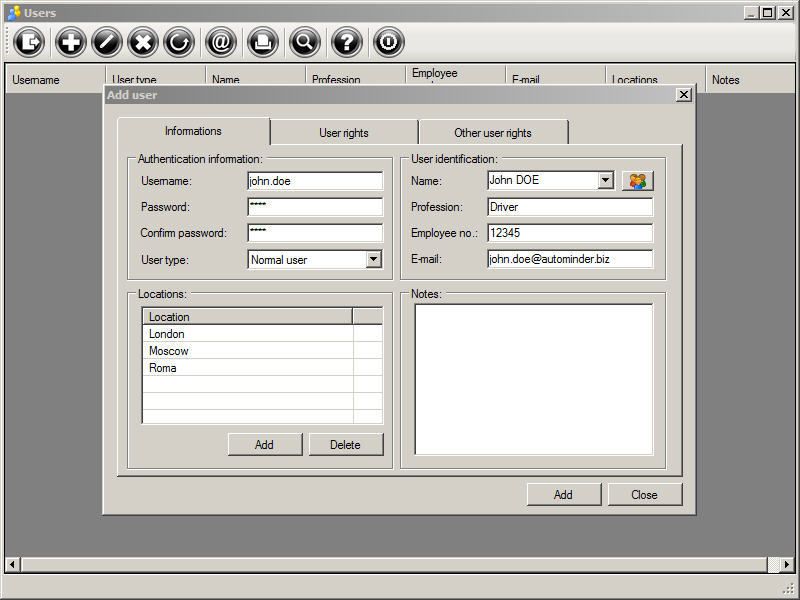The height and width of the screenshot is (600, 800).
Task: Click the @ e-mail icon in the toolbar
Action: tap(221, 42)
